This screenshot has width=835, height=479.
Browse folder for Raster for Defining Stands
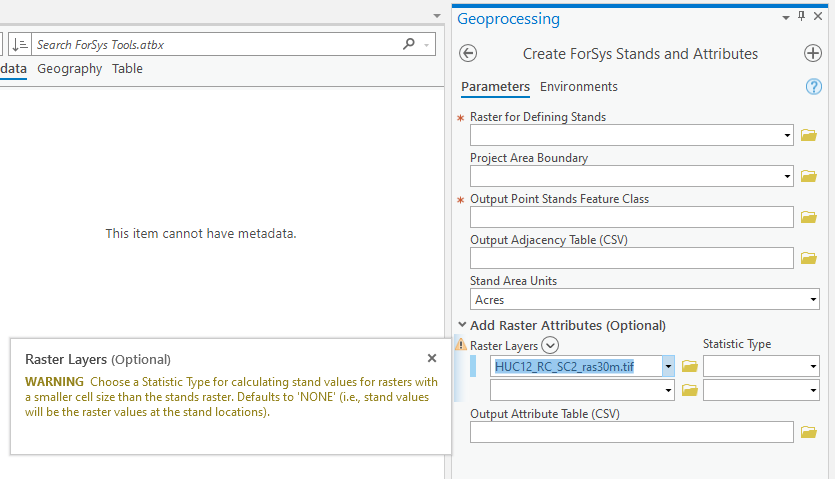[809, 135]
